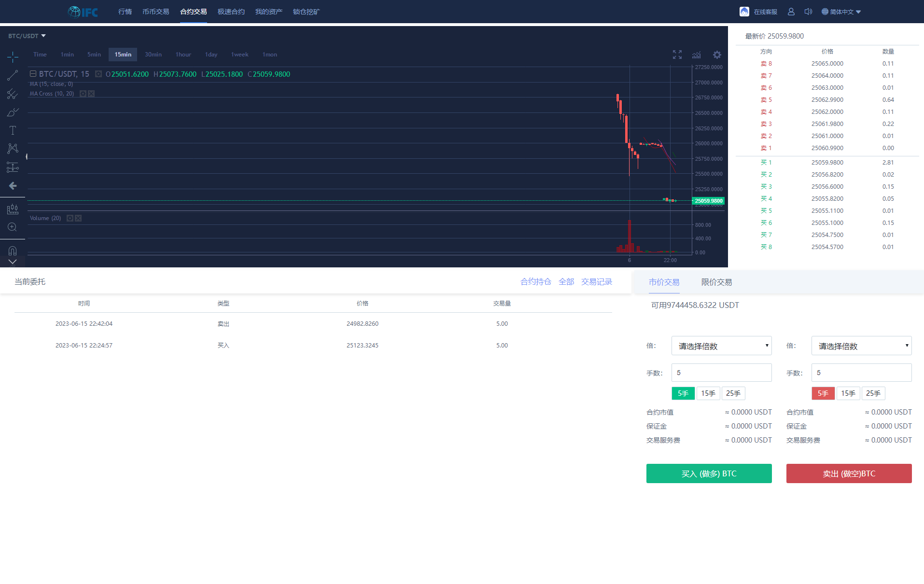
Task: Open the BTC/USDT pair dropdown
Action: (27, 36)
